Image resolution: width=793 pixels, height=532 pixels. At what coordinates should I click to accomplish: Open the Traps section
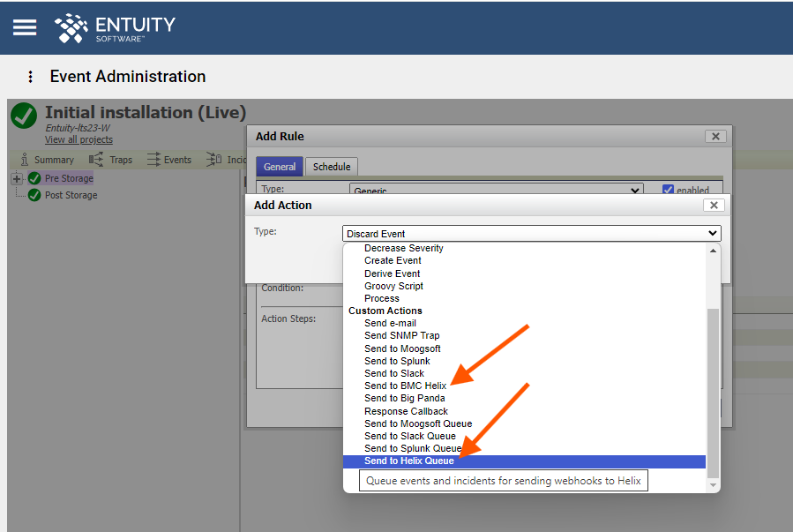click(x=121, y=160)
